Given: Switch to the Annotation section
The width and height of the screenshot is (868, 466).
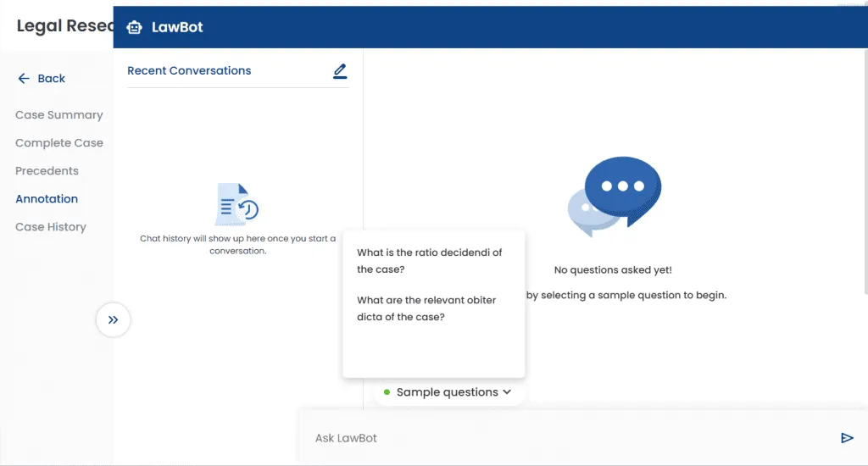Looking at the screenshot, I should click(47, 199).
